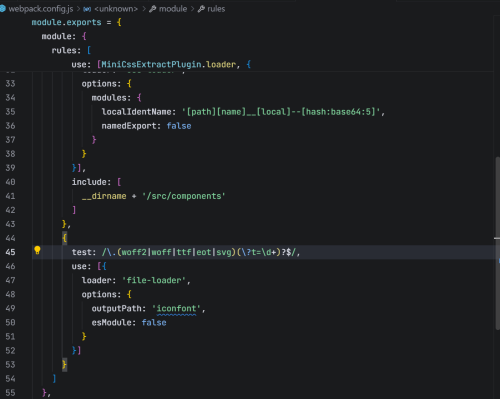Jump to sticky scroll line 'module: {'

[64, 36]
